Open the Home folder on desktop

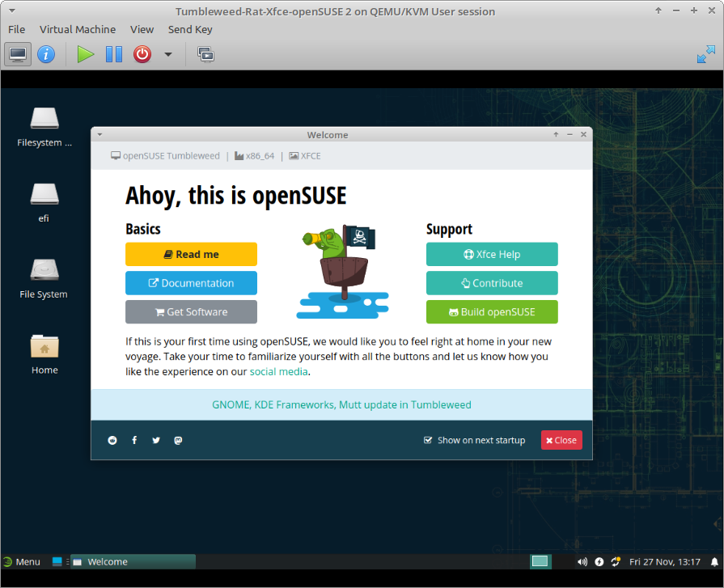(x=44, y=354)
